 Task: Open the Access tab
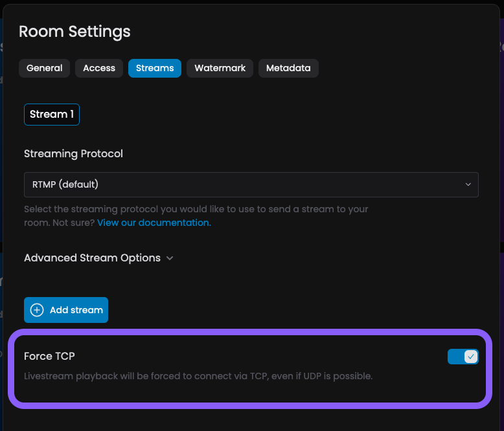coord(99,68)
